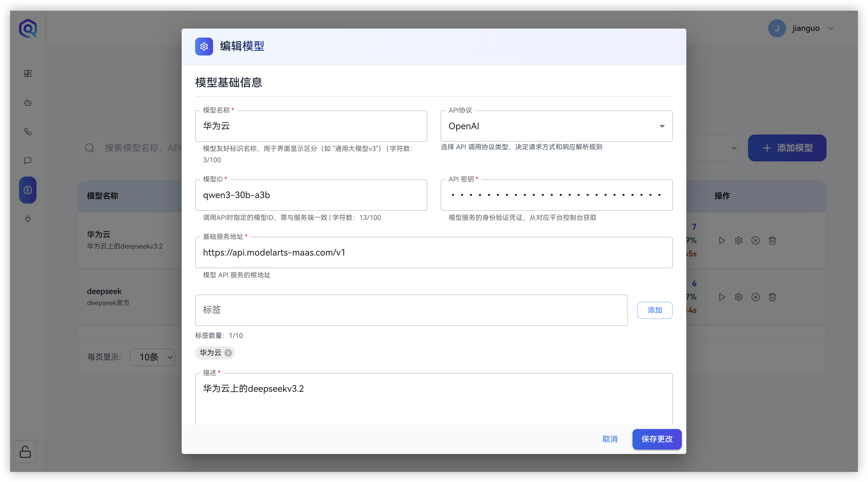Open the chat bubble sidebar icon

[x=28, y=161]
